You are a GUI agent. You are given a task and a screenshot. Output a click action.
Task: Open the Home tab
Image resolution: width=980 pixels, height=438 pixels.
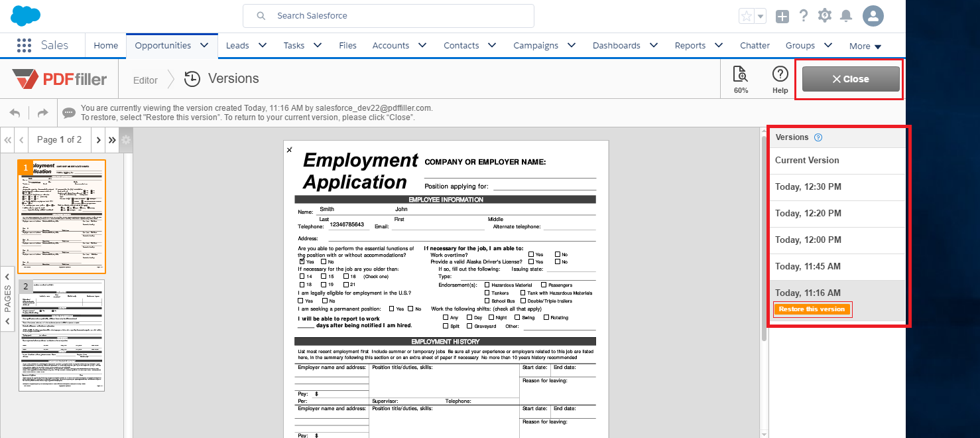pyautogui.click(x=106, y=46)
